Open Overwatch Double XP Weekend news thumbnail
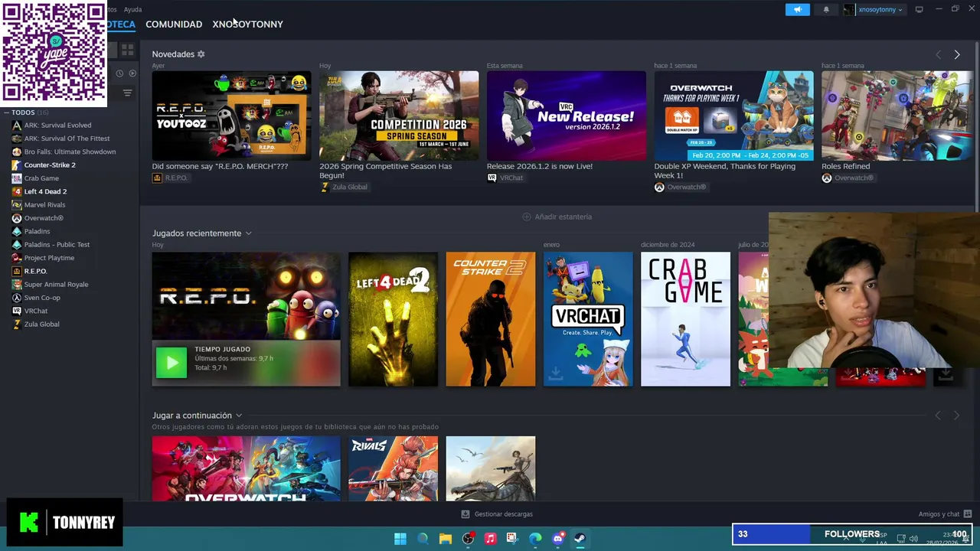 pyautogui.click(x=733, y=116)
